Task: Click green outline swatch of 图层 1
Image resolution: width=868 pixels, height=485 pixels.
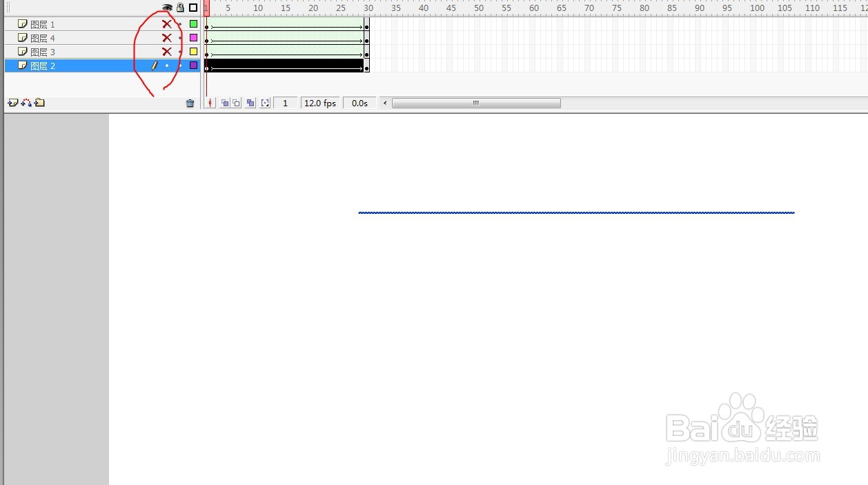Action: [194, 24]
